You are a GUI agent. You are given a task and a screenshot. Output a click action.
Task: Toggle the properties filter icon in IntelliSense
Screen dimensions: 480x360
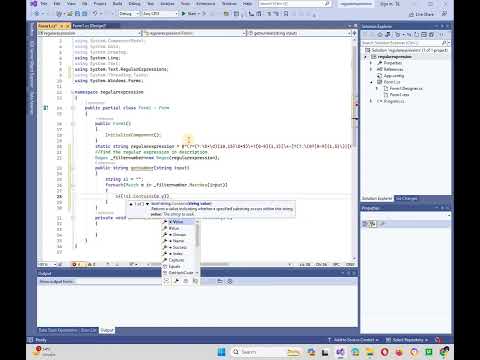tap(176, 281)
